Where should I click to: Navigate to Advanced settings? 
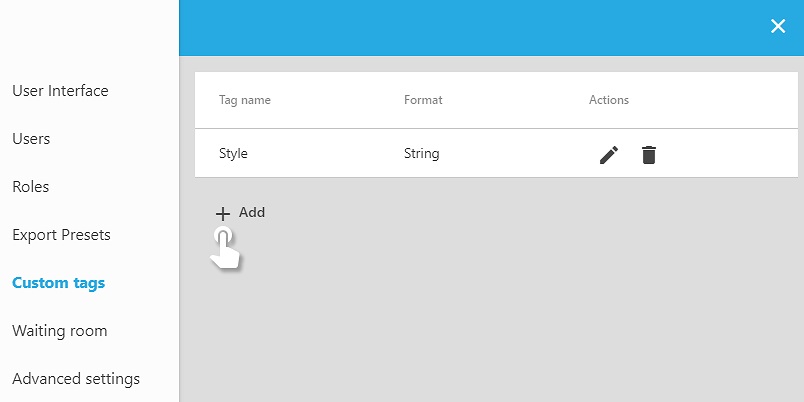click(76, 379)
